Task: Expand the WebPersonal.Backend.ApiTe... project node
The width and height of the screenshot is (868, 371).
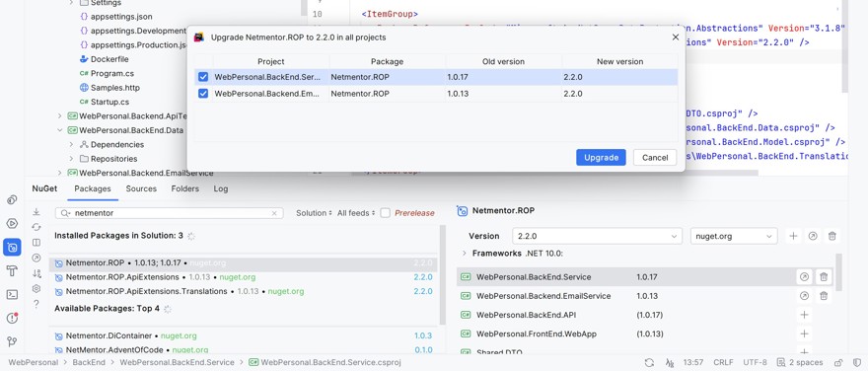Action: pos(60,116)
